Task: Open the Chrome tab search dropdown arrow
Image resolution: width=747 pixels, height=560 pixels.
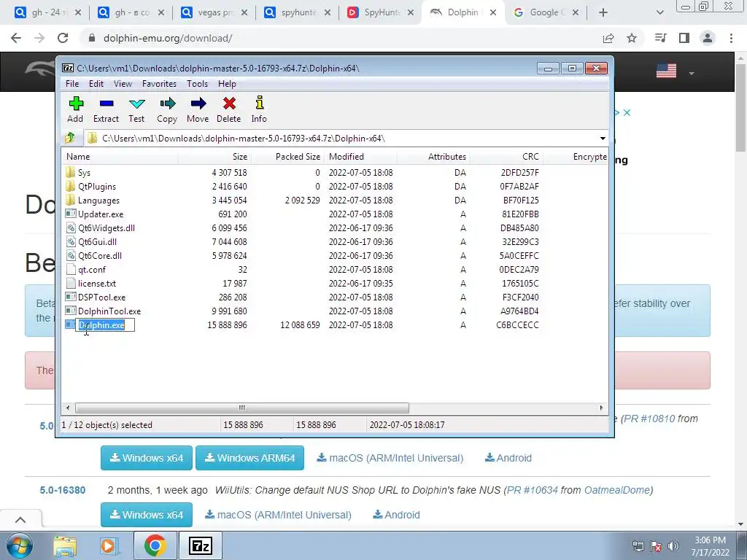Action: (659, 12)
